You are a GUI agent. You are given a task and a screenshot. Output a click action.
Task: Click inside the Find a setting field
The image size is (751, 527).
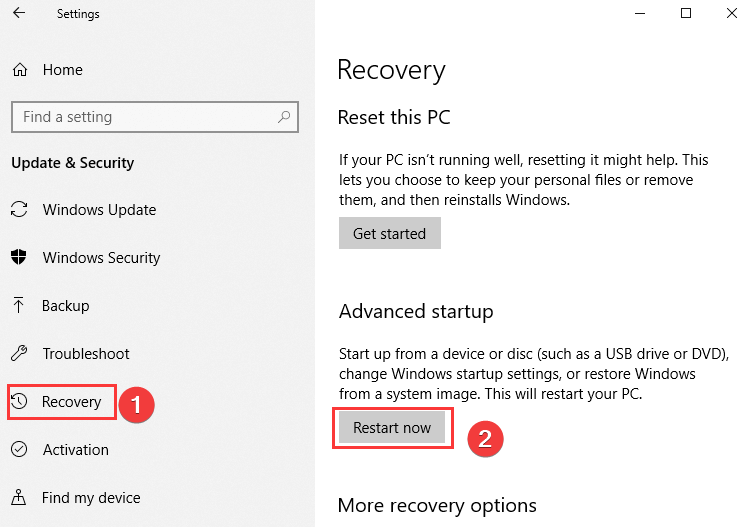[x=155, y=117]
